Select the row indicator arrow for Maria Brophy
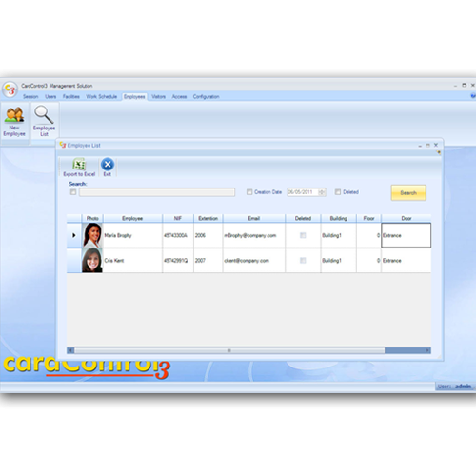This screenshot has width=476, height=476. pos(74,235)
